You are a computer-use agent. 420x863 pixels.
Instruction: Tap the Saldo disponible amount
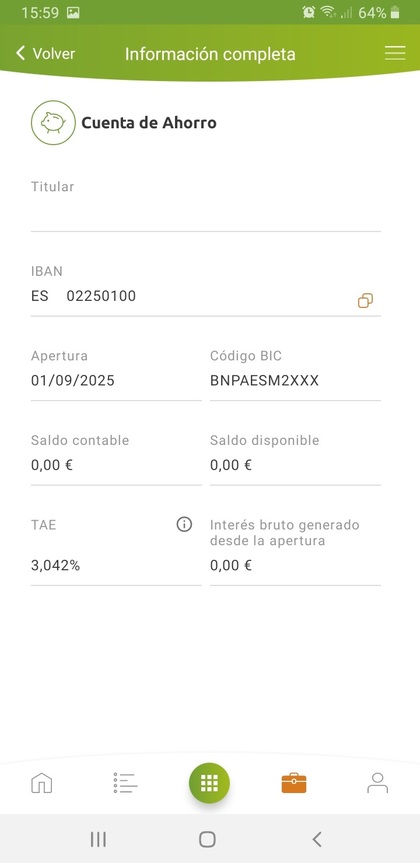point(231,465)
